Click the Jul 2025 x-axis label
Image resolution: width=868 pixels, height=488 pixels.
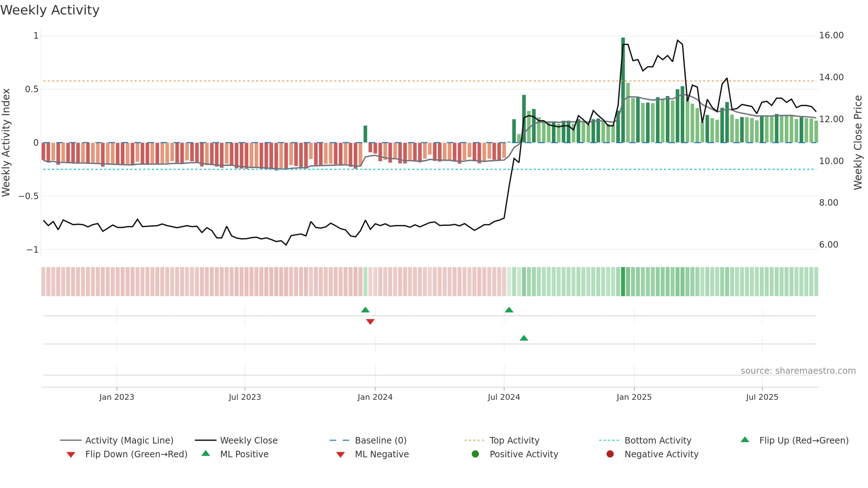click(x=762, y=397)
